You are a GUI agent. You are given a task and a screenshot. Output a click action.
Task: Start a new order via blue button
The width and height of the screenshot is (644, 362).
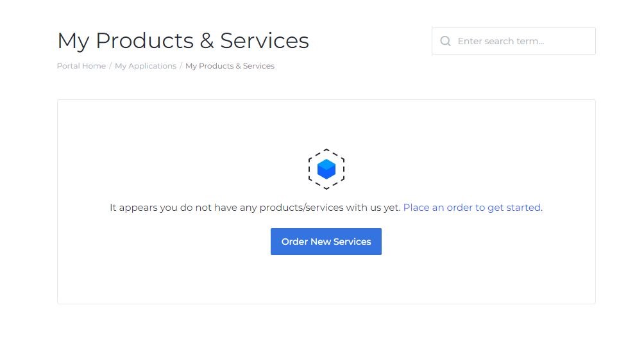click(x=326, y=242)
